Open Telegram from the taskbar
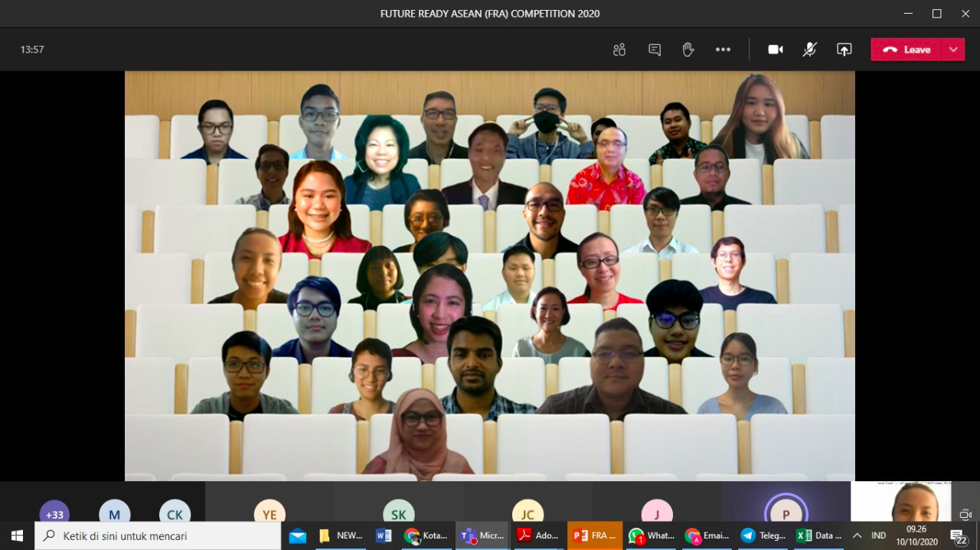The width and height of the screenshot is (980, 550). click(x=761, y=535)
